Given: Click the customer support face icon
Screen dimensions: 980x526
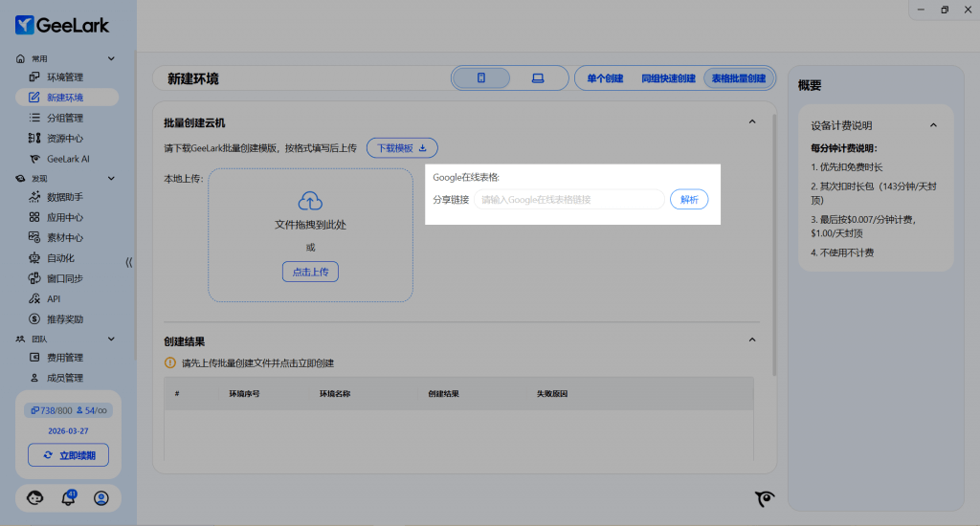Looking at the screenshot, I should pyautogui.click(x=35, y=497).
